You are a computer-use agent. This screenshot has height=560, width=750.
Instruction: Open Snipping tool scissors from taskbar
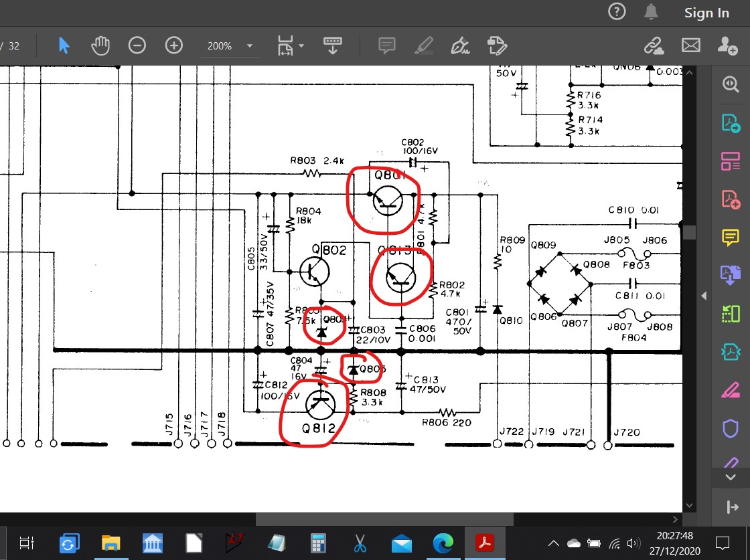coord(360,543)
